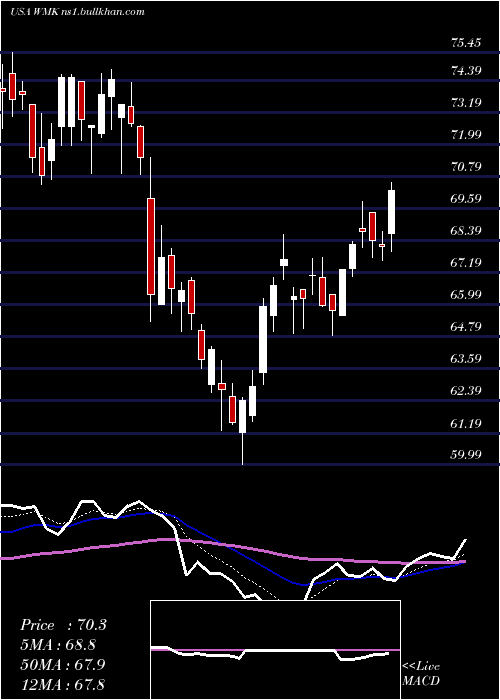Click the 12MA : 67.8 readout
Screen dimensions: 500x700
click(62, 684)
